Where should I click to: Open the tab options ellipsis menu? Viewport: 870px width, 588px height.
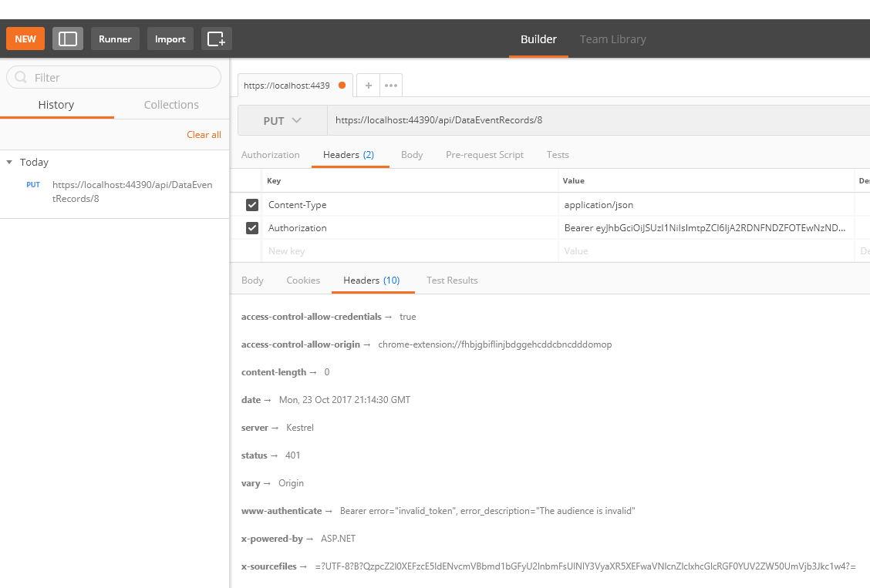pyautogui.click(x=391, y=86)
